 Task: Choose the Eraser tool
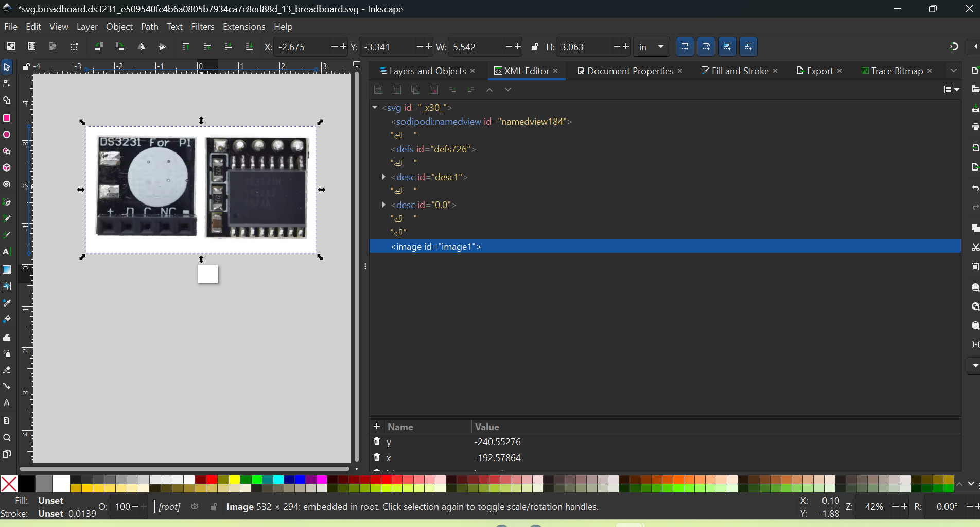(7, 370)
